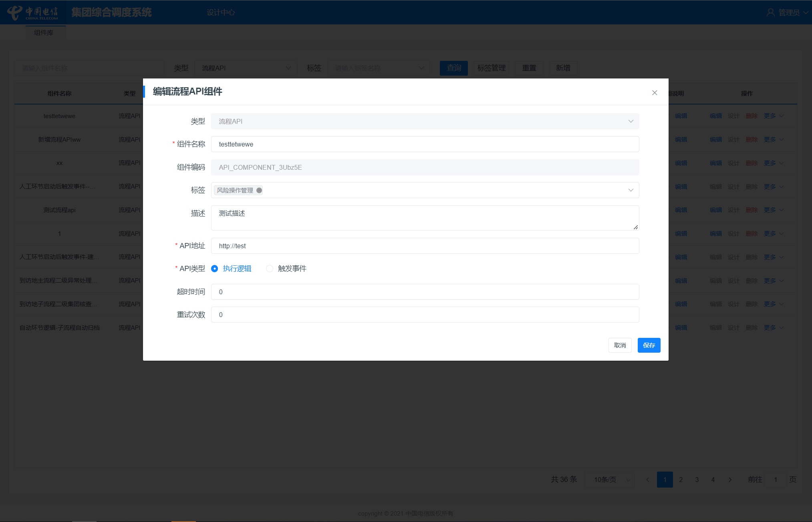Remove the 风险操作管理 tag
Viewport: 812px width, 522px height.
coord(259,190)
